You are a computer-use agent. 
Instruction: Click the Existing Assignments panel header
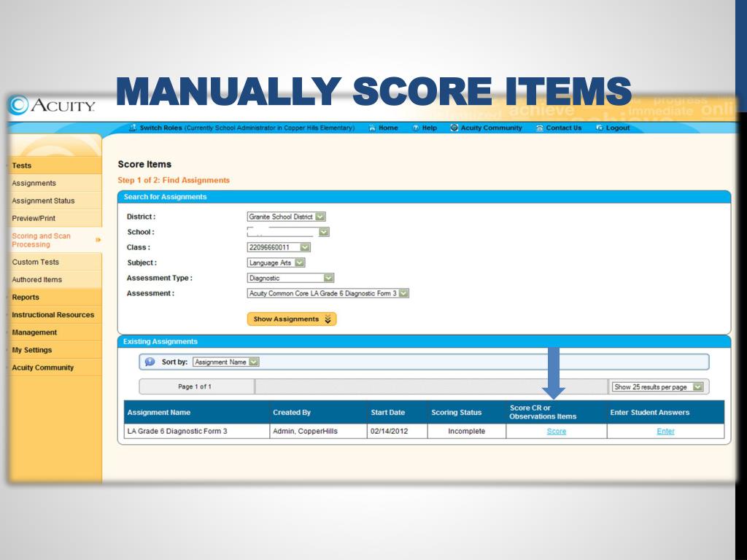(424, 341)
